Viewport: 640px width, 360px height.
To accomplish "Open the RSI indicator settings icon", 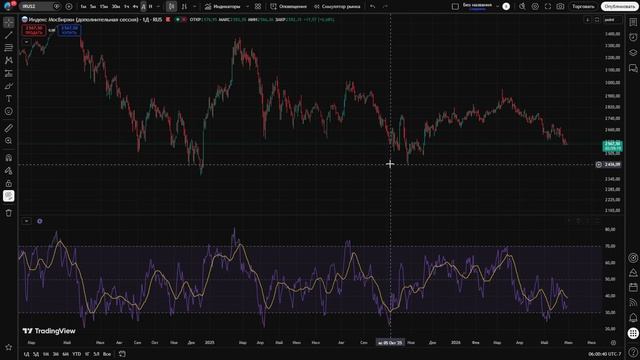I will pyautogui.click(x=40, y=221).
